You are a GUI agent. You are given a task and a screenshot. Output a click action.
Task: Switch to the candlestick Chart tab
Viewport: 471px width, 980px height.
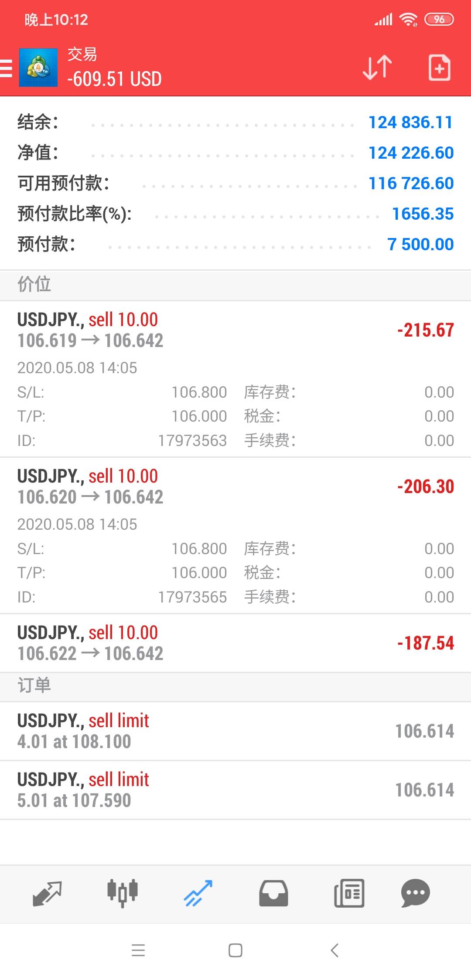[x=123, y=894]
